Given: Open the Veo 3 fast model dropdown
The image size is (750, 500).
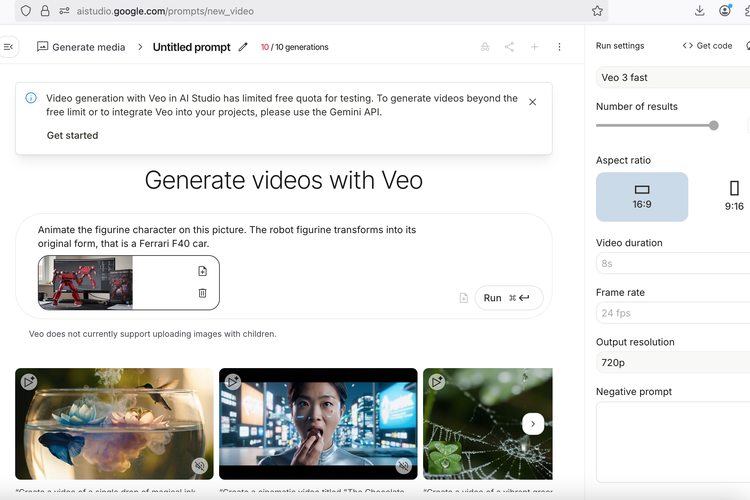Looking at the screenshot, I should 673,78.
